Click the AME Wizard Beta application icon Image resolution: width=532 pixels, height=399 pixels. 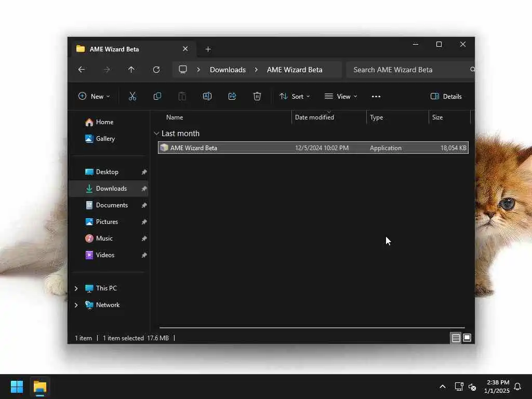coord(164,148)
